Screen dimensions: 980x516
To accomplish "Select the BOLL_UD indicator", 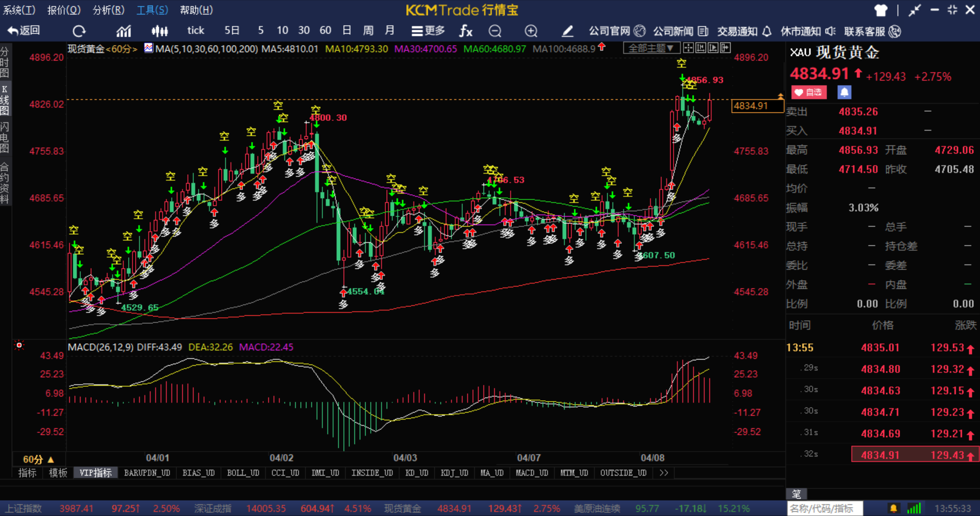I will pyautogui.click(x=243, y=473).
